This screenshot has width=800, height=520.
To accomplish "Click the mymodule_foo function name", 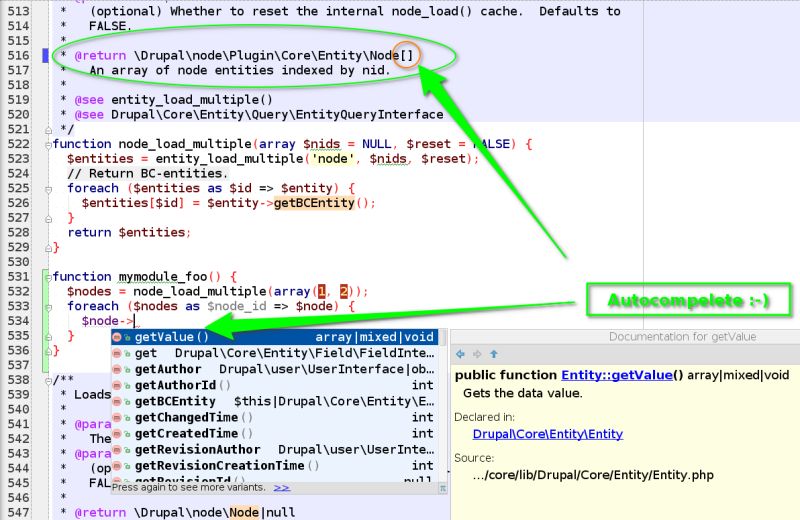I will coord(163,277).
